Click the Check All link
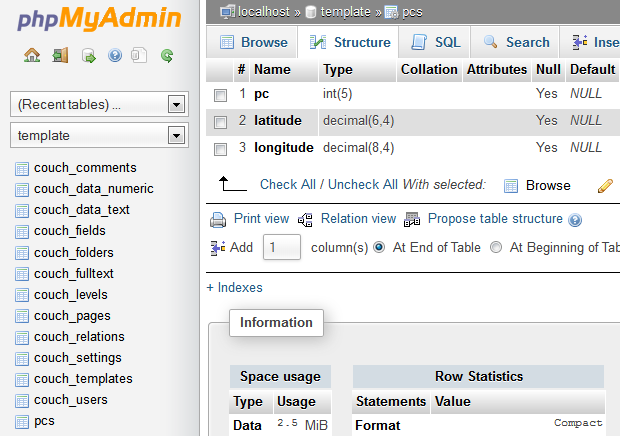Image resolution: width=620 pixels, height=436 pixels. point(287,185)
